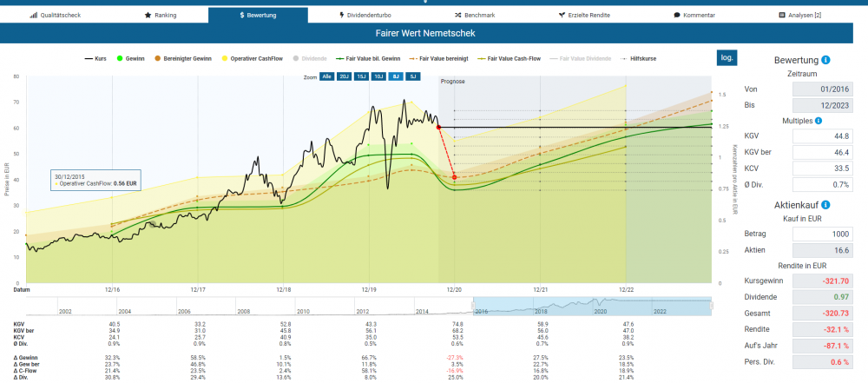The image size is (868, 383).
Task: Click the Prognose label on chart
Action: click(x=453, y=82)
